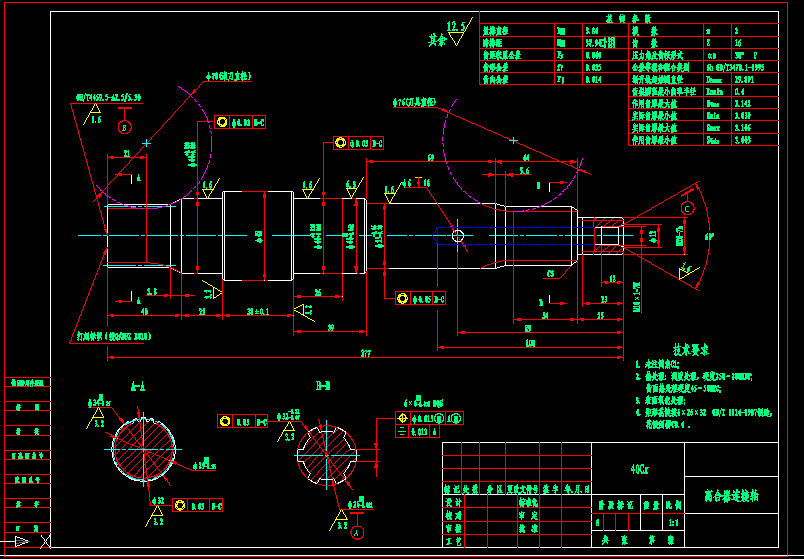The height and width of the screenshot is (559, 804).
Task: Select the 30±0.1 dimension text
Action: [x=258, y=312]
